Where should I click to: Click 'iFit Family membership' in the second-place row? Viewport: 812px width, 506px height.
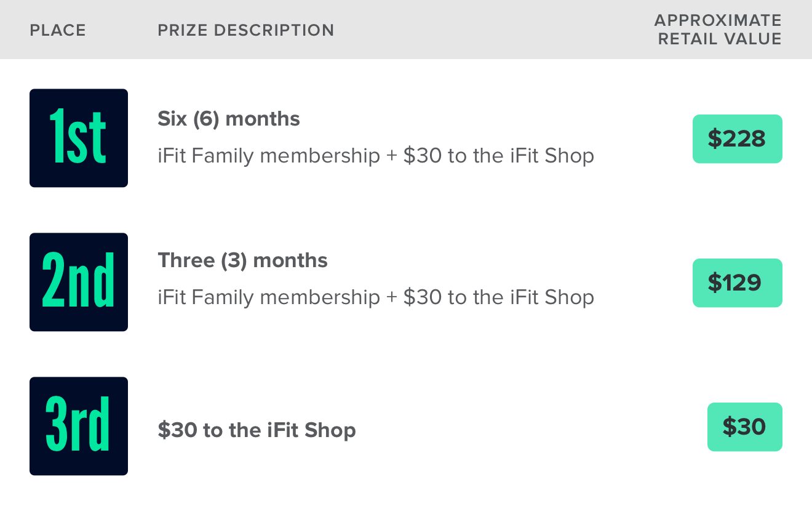pyautogui.click(x=269, y=298)
